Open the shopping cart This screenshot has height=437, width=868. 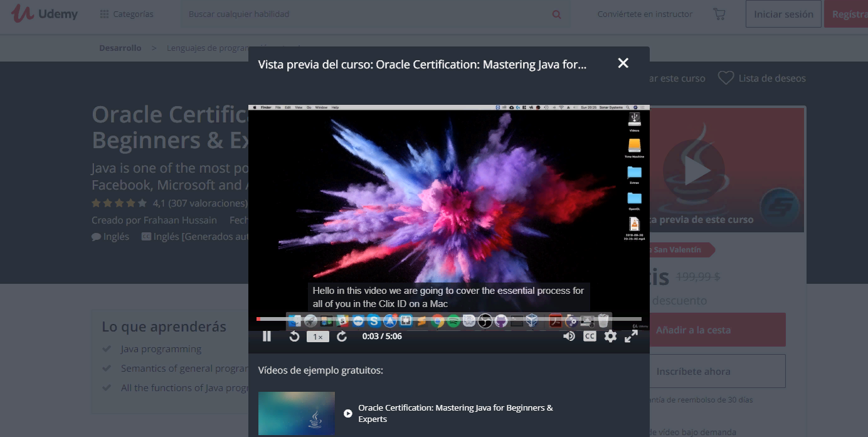(x=719, y=14)
